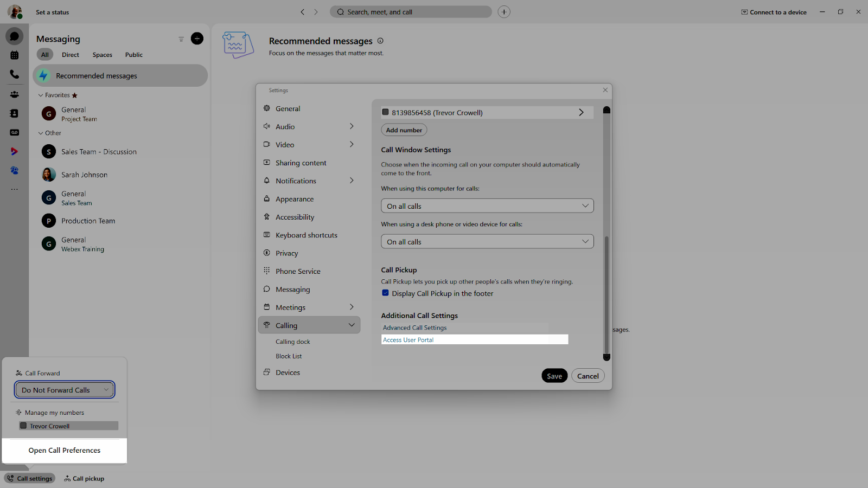Cancel the settings dialog

[588, 376]
